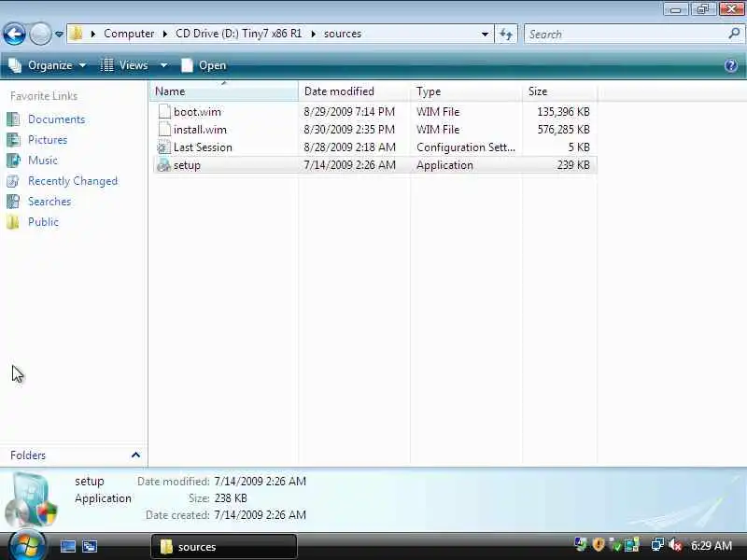This screenshot has height=560, width=747.
Task: Expand arrow before CD Drive breadcrumb
Action: click(165, 34)
